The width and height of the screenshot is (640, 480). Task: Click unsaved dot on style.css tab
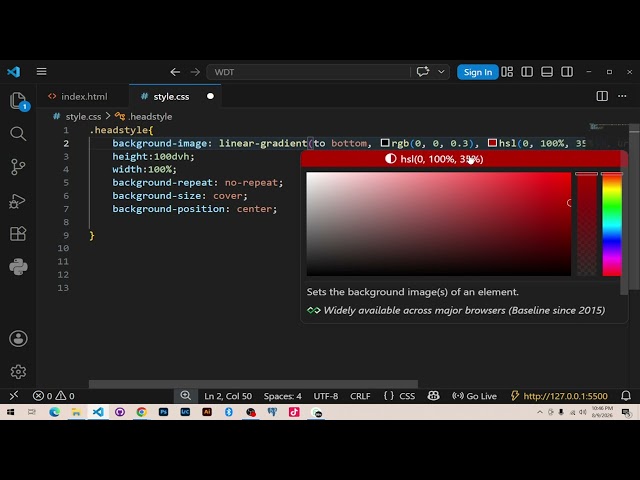click(210, 96)
